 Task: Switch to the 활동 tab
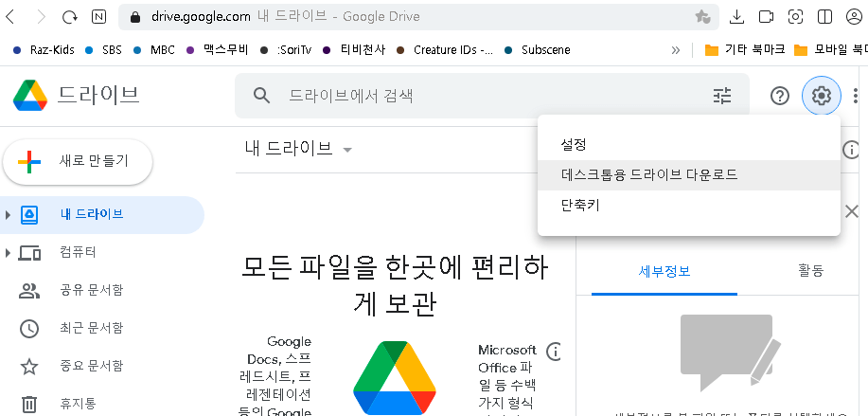(x=811, y=271)
